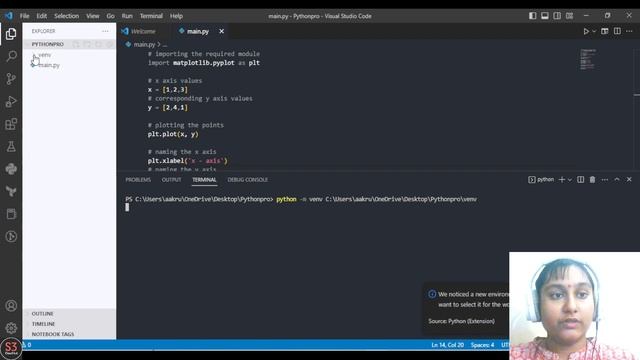This screenshot has height=360, width=640.
Task: Open the Extensions view
Action: tap(11, 124)
